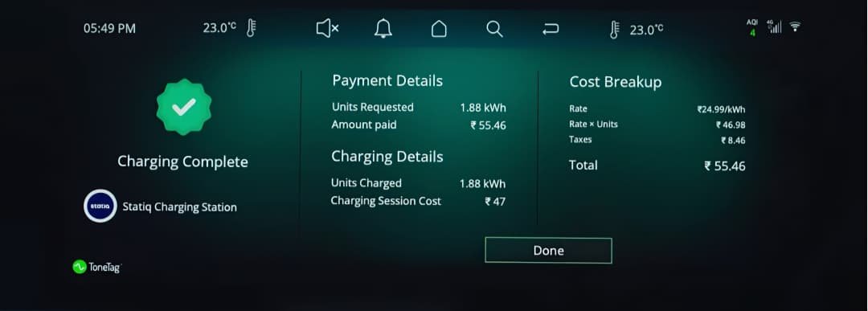
Task: Tap the Units Charged label
Action: pyautogui.click(x=366, y=182)
